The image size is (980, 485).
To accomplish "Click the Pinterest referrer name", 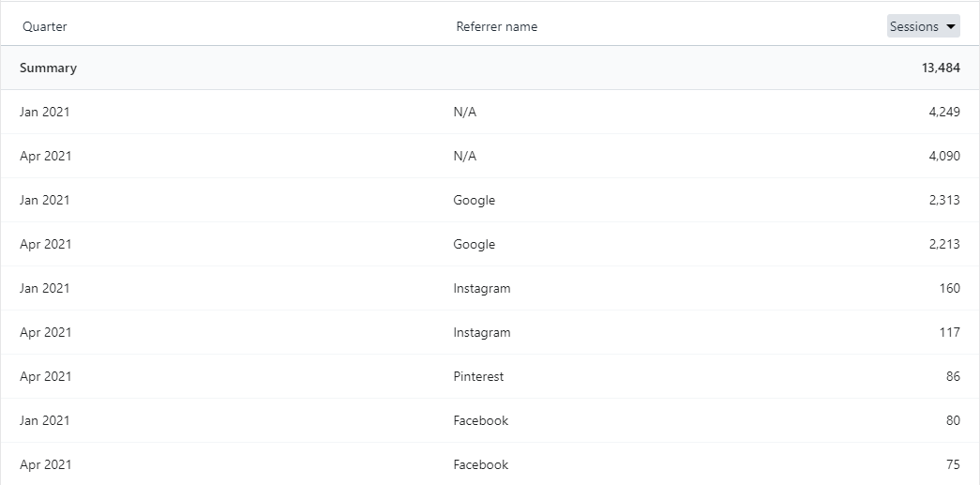I will [478, 376].
